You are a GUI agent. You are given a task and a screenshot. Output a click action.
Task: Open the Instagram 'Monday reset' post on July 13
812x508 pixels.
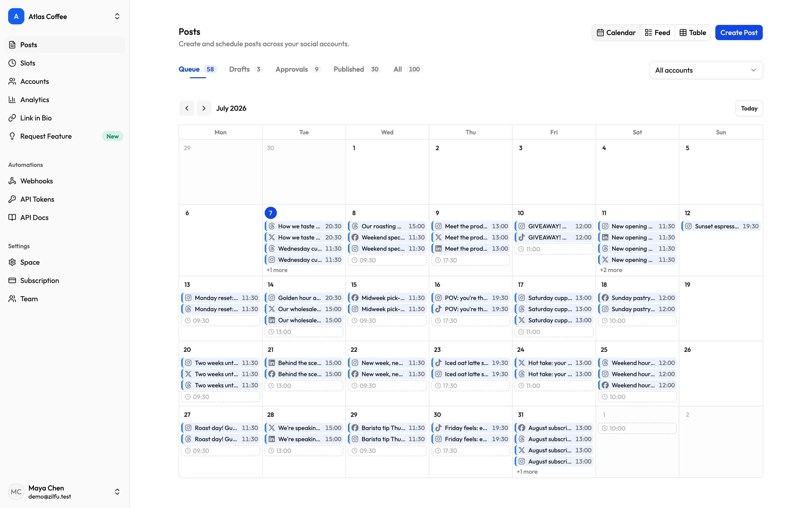[221, 298]
